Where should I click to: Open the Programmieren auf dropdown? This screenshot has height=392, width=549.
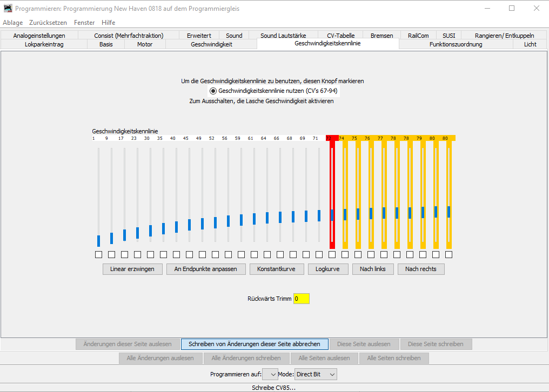(x=269, y=374)
